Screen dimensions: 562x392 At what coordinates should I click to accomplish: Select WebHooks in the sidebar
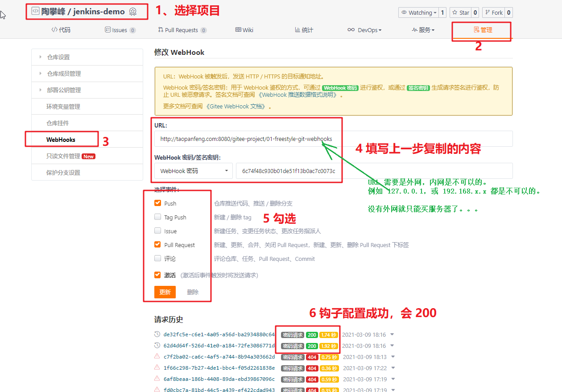[87, 140]
